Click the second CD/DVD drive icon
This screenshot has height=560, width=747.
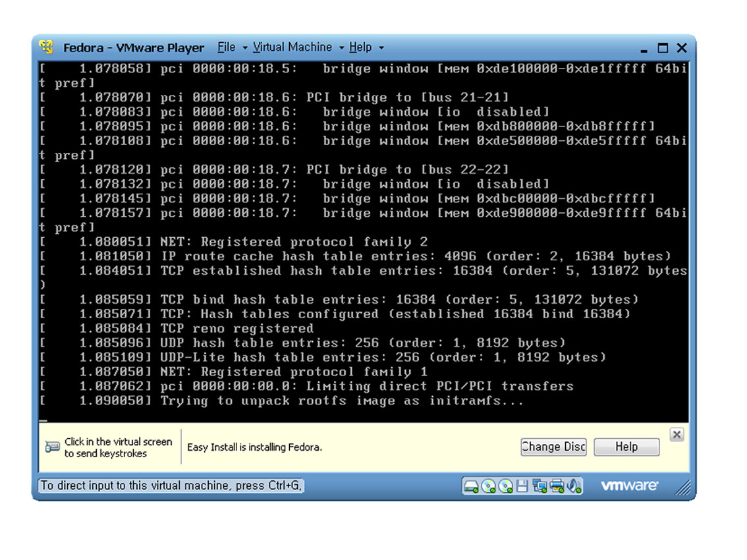click(x=505, y=486)
